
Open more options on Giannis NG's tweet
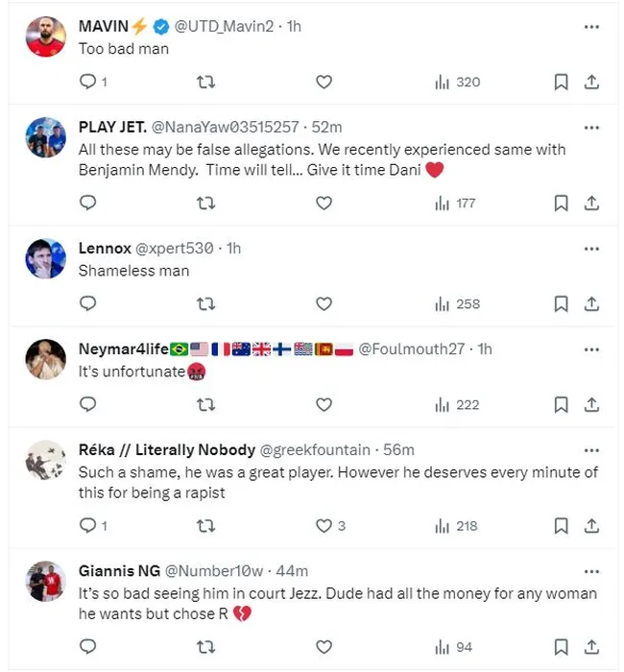click(x=591, y=571)
